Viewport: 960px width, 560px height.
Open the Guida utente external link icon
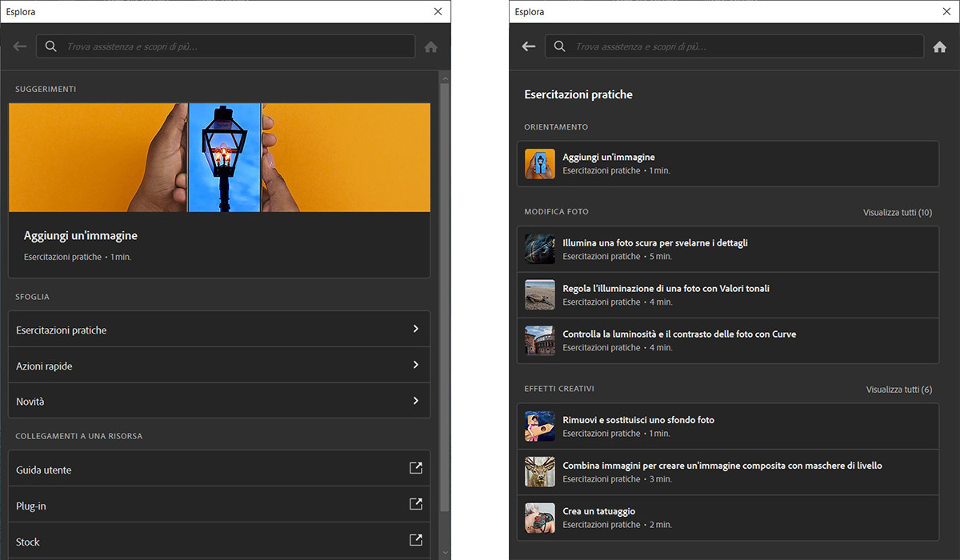pos(416,469)
